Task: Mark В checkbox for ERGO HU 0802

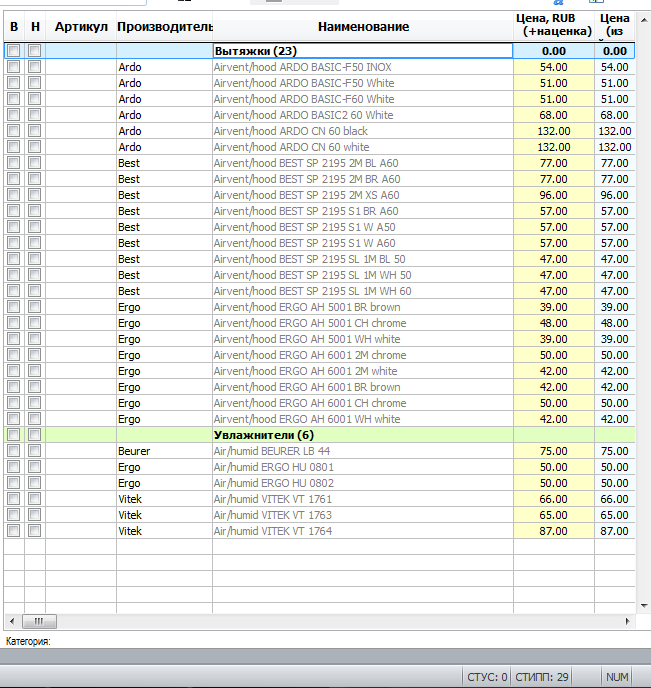Action: 14,483
